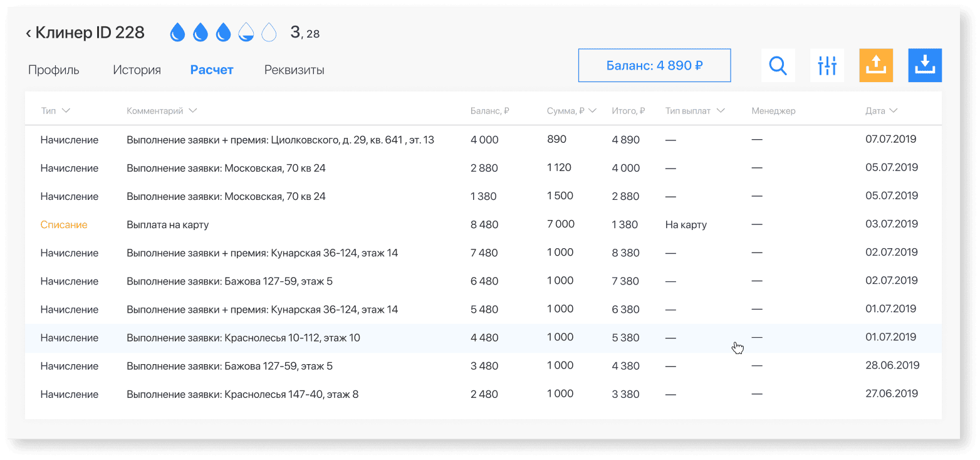Go to the Реквизиты tab
This screenshot has width=980, height=460.
pos(294,70)
